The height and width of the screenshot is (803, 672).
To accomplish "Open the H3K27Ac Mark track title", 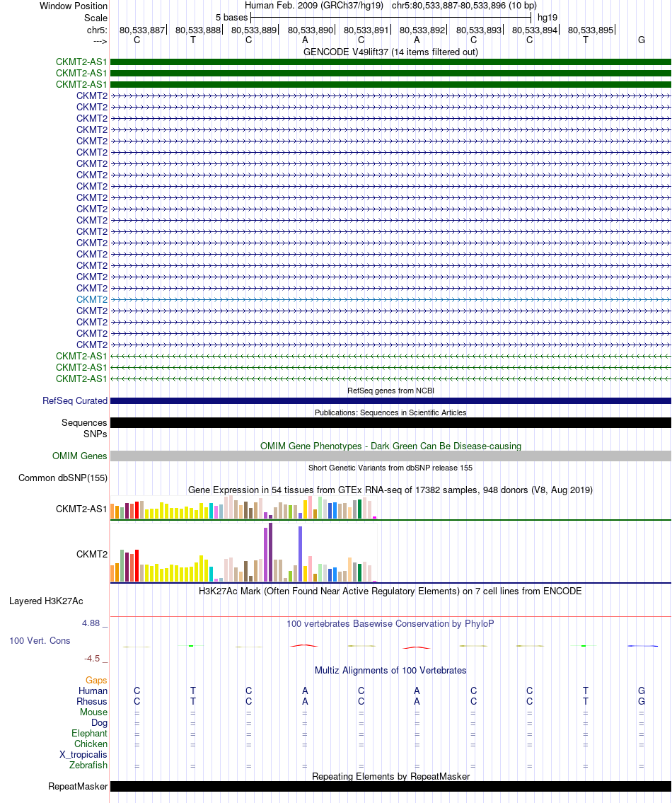I will pyautogui.click(x=390, y=591).
